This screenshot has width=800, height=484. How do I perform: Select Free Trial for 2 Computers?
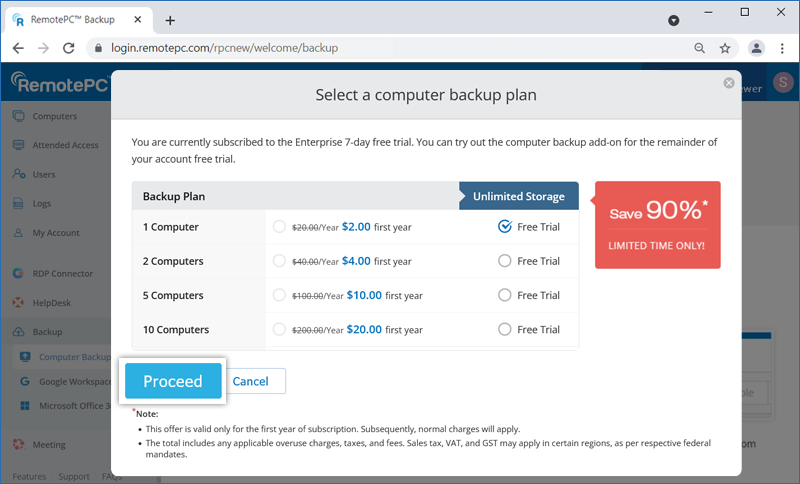505,261
